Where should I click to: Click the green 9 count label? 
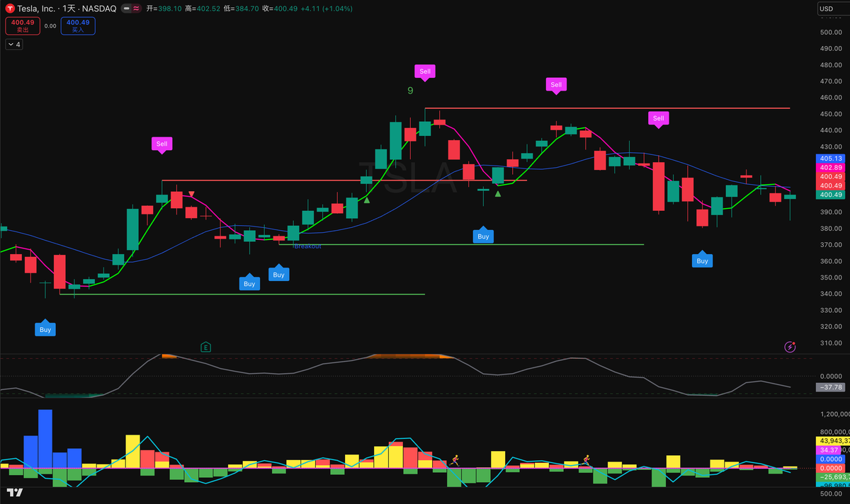point(410,91)
